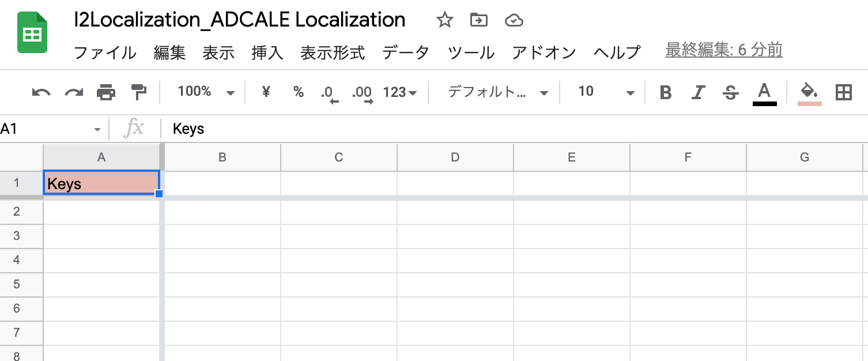This screenshot has width=868, height=361.
Task: Open the fill color picker
Action: pos(809,92)
